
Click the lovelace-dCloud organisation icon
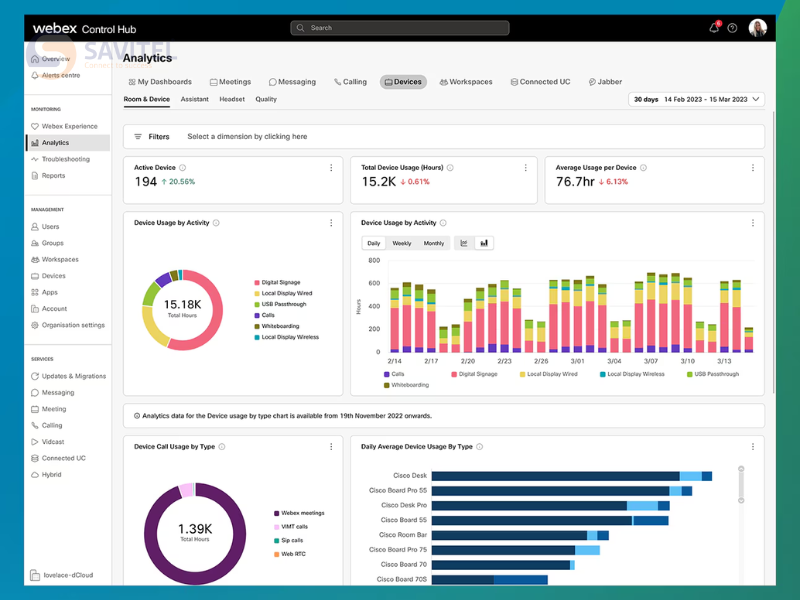(35, 575)
